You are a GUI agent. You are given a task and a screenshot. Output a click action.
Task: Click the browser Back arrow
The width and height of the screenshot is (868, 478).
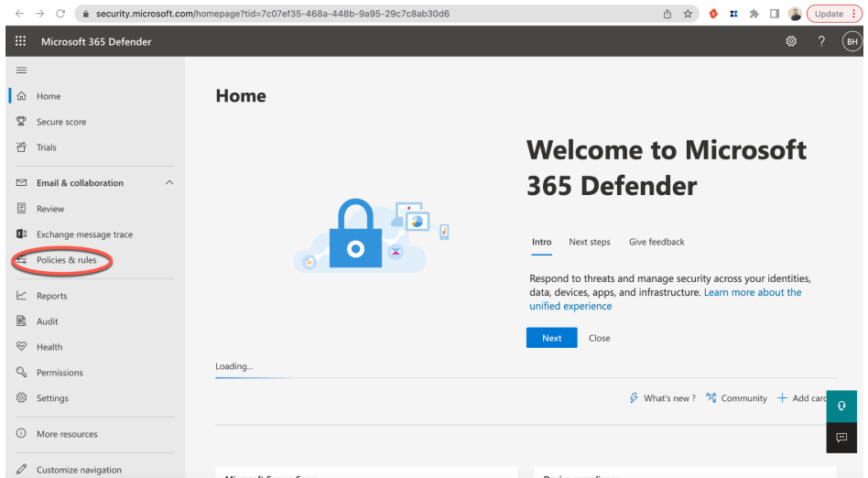pyautogui.click(x=19, y=14)
